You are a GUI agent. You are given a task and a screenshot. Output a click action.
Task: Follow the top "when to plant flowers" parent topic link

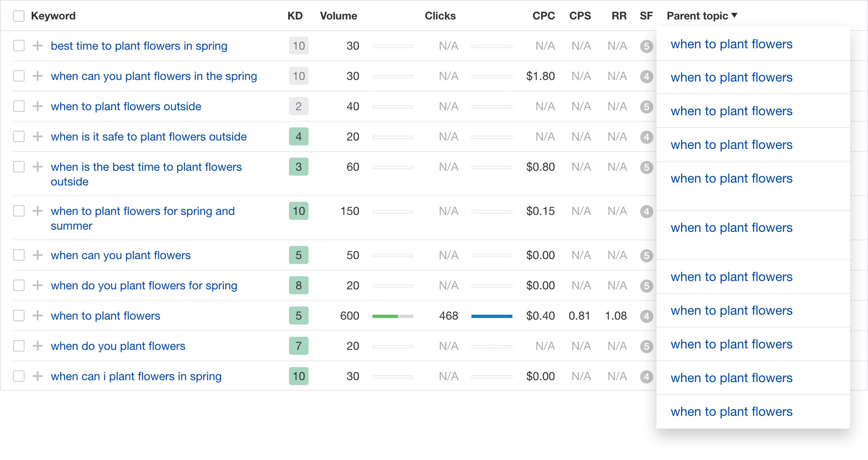[731, 44]
